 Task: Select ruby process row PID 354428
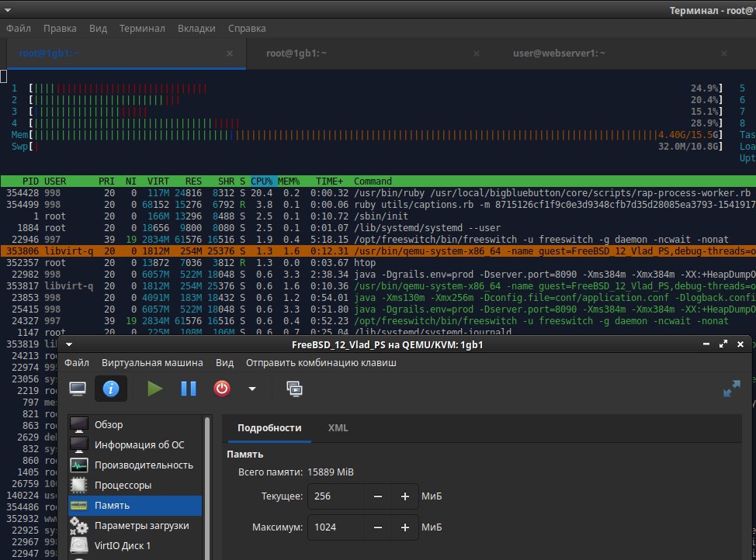[378, 193]
